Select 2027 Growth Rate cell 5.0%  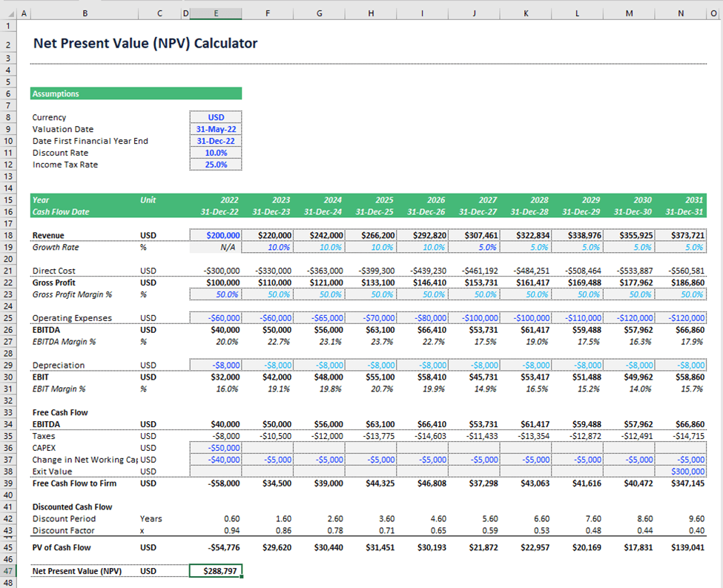coord(474,247)
